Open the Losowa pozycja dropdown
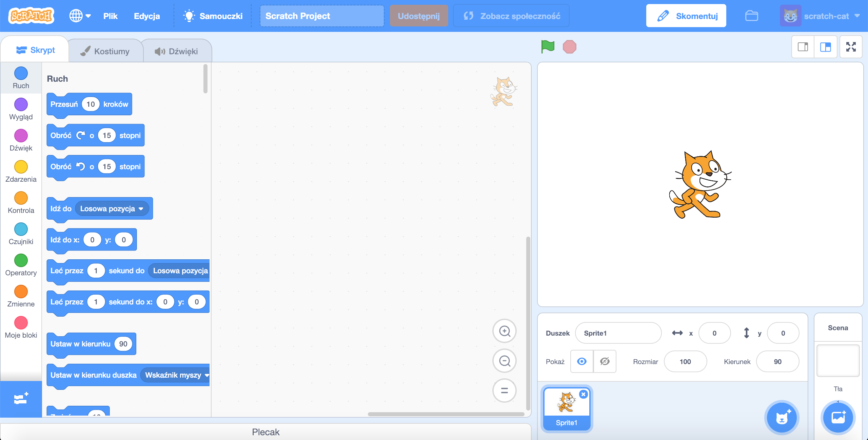Viewport: 868px width, 440px height. click(x=112, y=208)
